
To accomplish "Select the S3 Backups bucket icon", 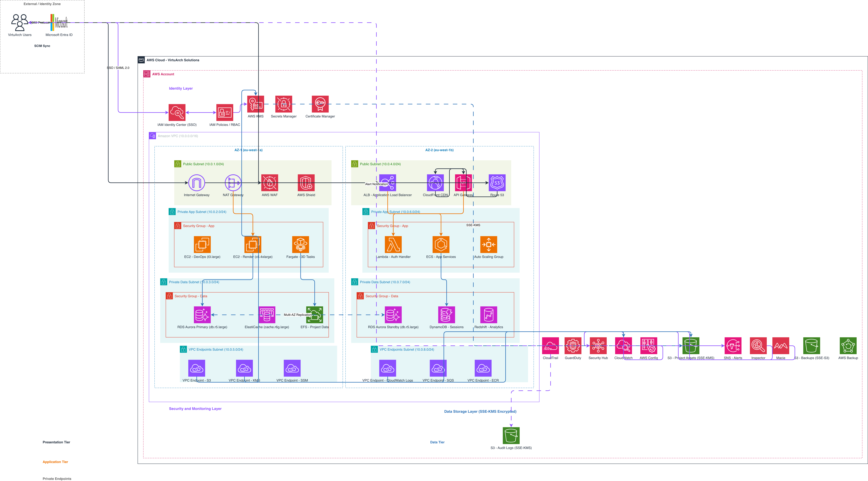I will click(x=812, y=346).
